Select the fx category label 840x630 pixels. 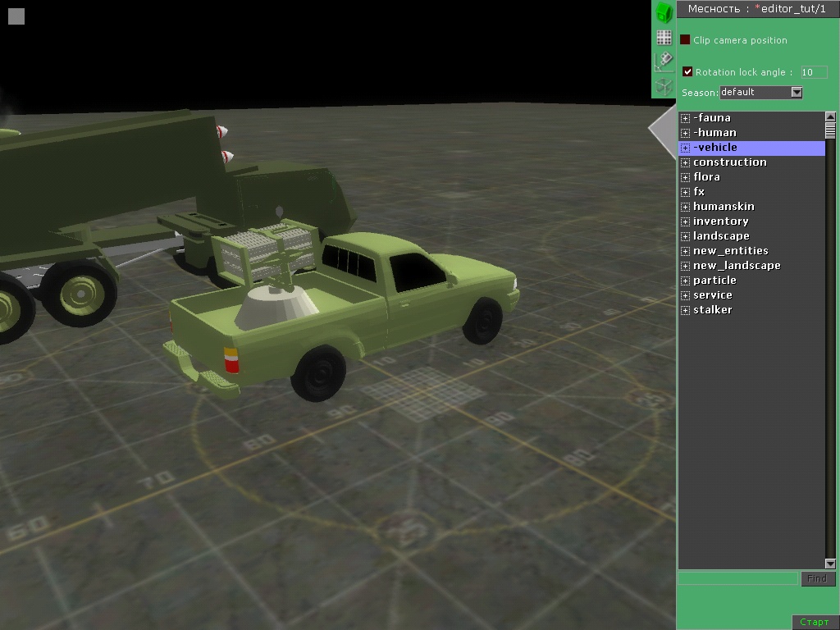[x=699, y=191]
